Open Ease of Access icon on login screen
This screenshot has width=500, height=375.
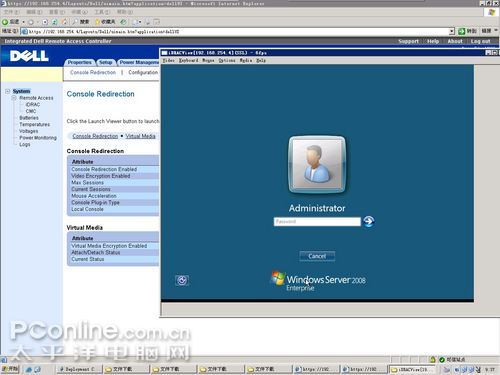(182, 280)
